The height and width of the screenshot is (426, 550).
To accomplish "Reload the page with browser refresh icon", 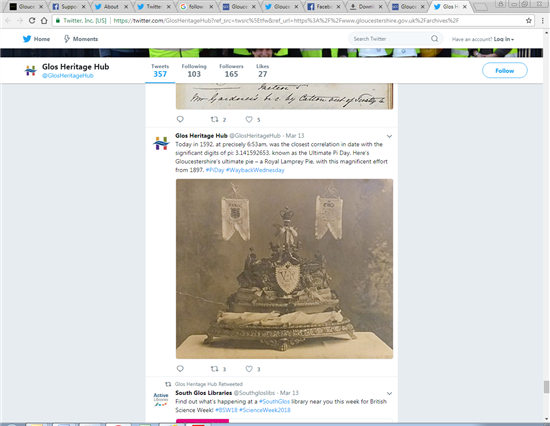I will tap(32, 20).
